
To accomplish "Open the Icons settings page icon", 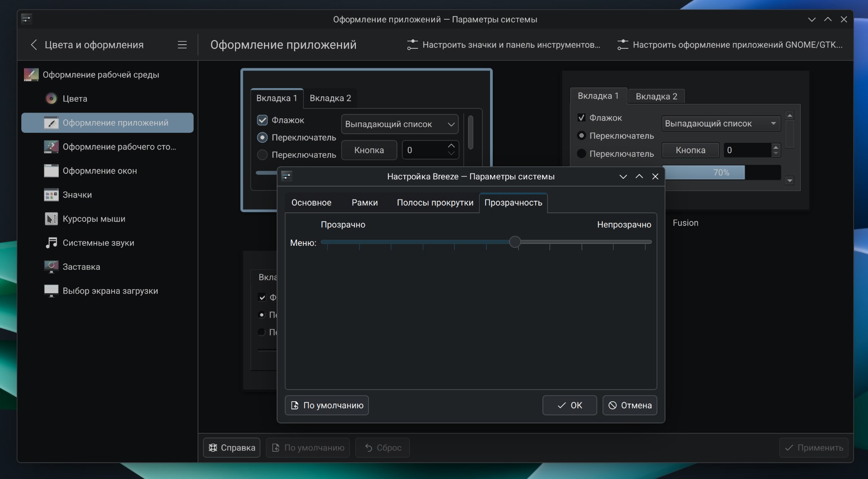I will point(51,195).
